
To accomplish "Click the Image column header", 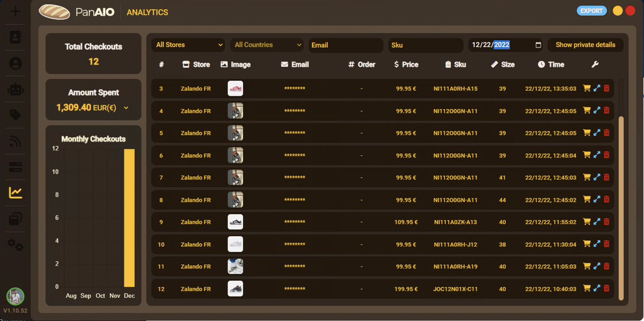I will click(x=235, y=64).
